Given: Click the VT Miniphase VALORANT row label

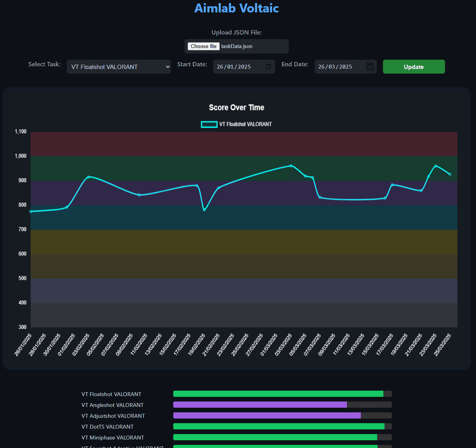Looking at the screenshot, I should click(x=113, y=438).
